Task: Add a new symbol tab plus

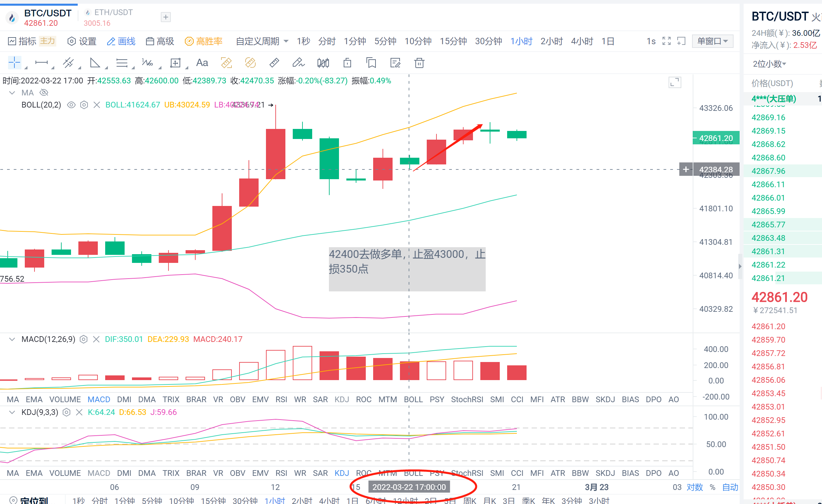Action: coord(166,17)
